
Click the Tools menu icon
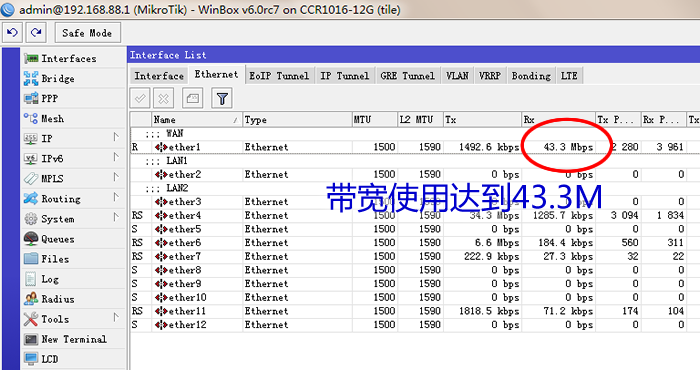(x=31, y=319)
